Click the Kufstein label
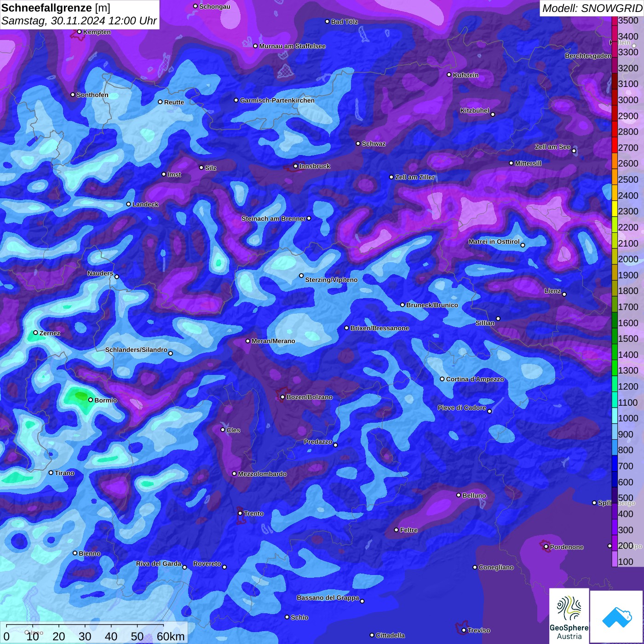This screenshot has width=644, height=644. point(466,75)
